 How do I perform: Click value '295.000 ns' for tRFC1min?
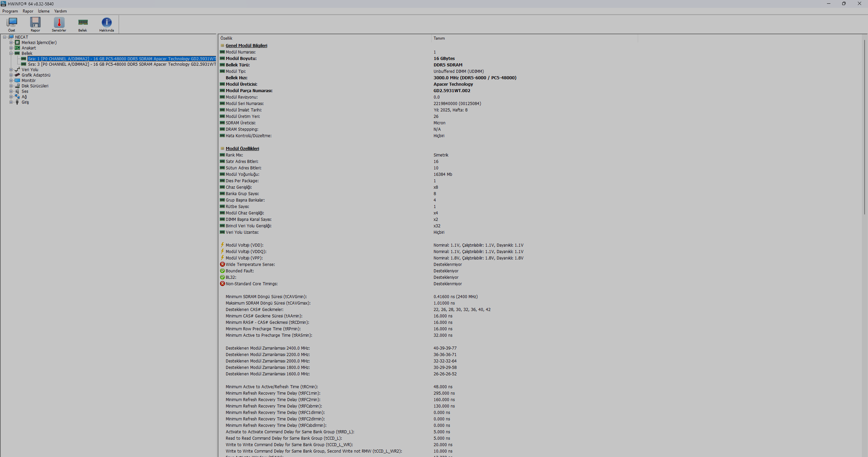444,393
